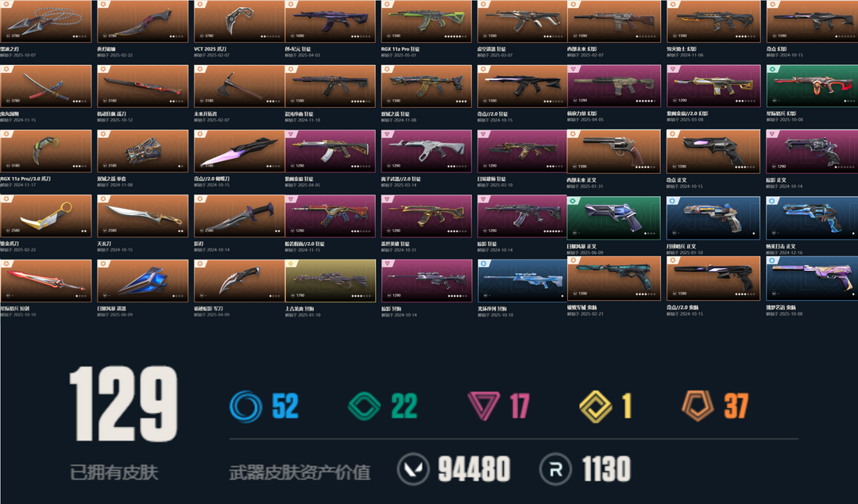
Task: Select the battle axe melee skin card
Action: 239,86
